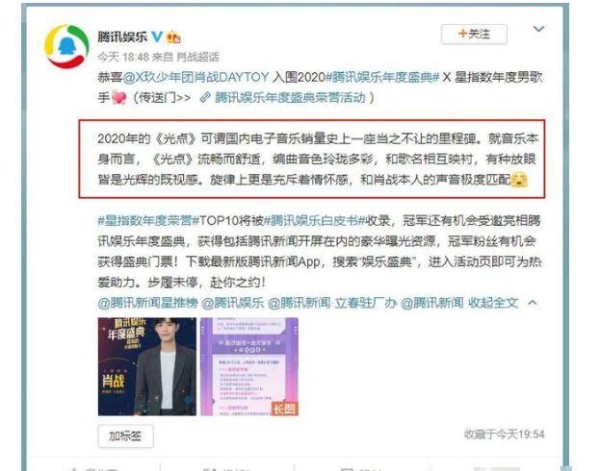Screen dimensions: 600x471
Task: Open the #星指数年度荣誉# hashtag
Action: [148, 220]
